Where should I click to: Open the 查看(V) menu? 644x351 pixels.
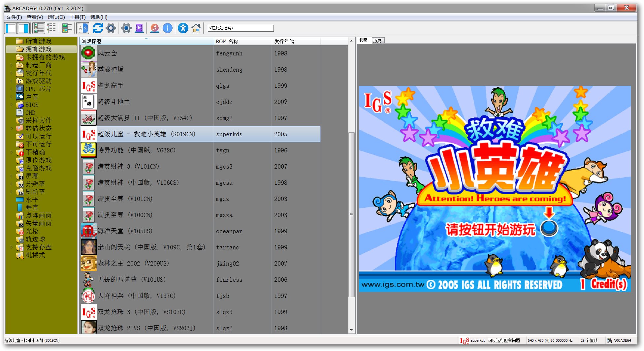coord(35,17)
